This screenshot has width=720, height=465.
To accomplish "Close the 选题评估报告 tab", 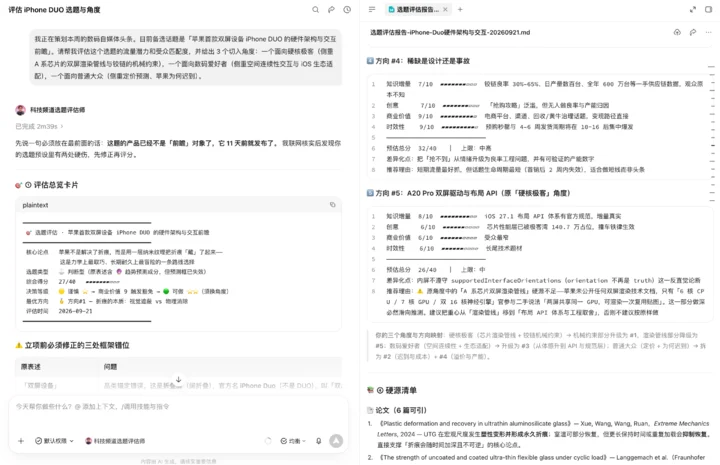I will point(445,9).
